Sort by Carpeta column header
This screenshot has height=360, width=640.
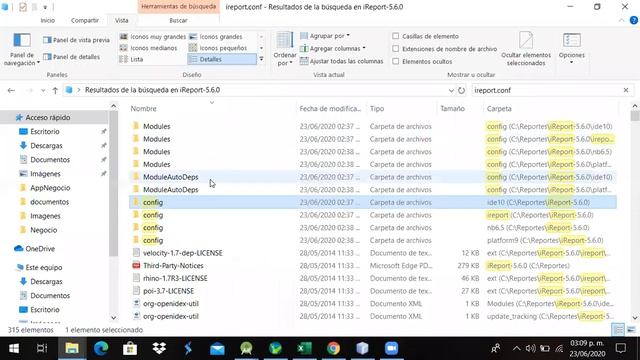(x=499, y=109)
